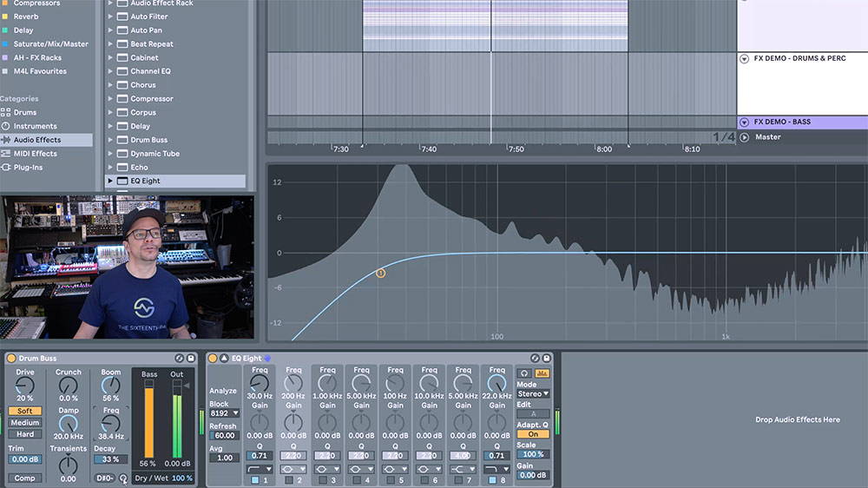This screenshot has width=868, height=488.
Task: Select Hard drive type in Drum Buss
Action: pyautogui.click(x=25, y=434)
